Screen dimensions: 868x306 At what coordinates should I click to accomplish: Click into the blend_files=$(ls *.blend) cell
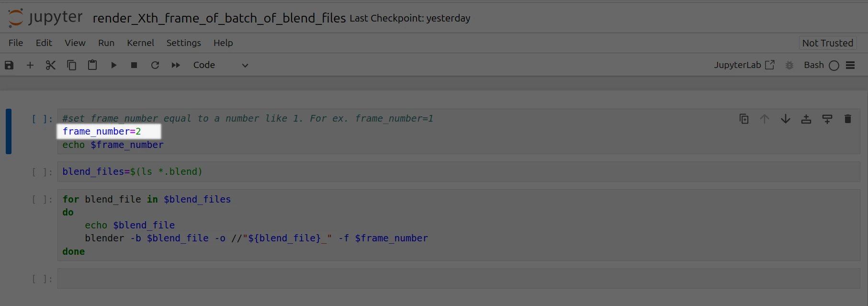coord(459,171)
